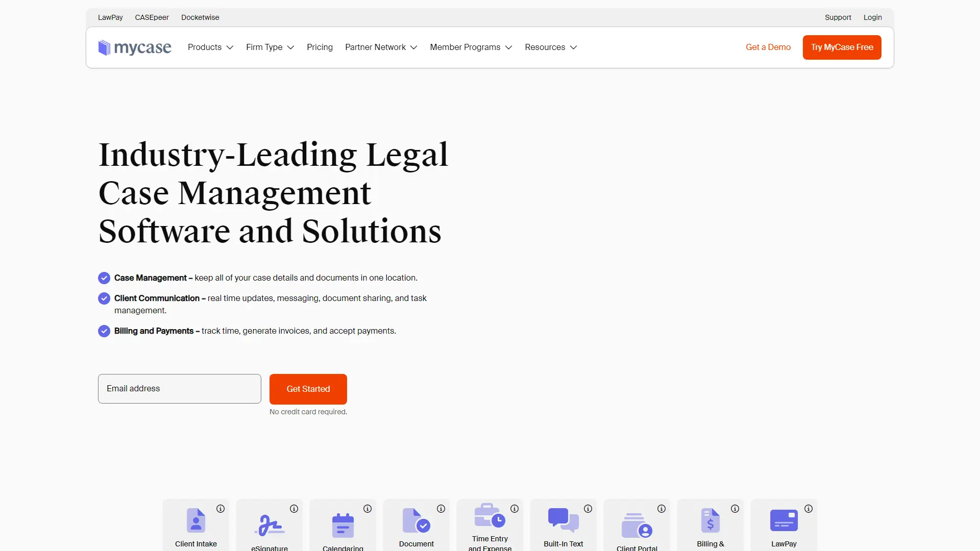Expand the Resources dropdown
The width and height of the screenshot is (980, 551).
[x=550, y=47]
